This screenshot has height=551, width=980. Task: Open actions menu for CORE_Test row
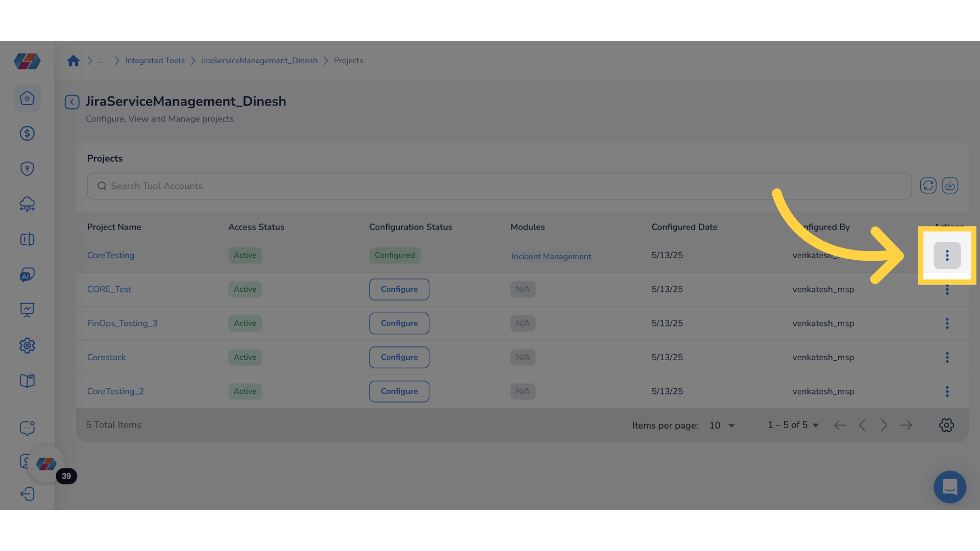[x=947, y=289]
